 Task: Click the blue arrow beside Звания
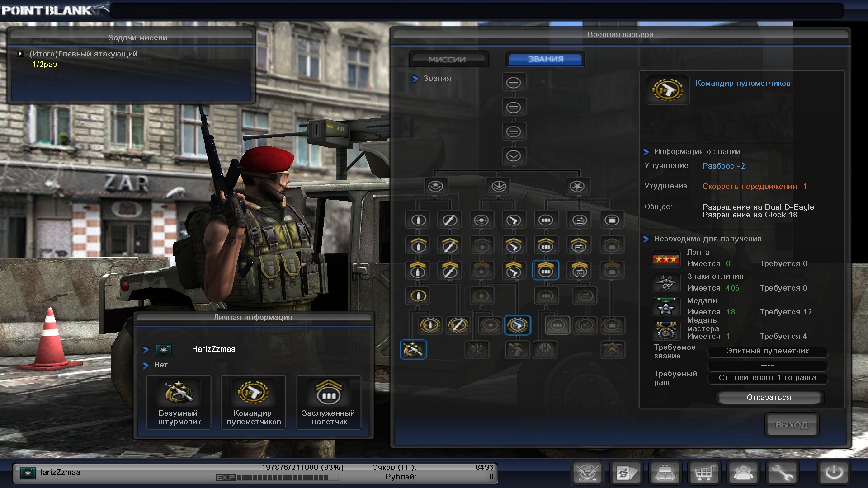(415, 79)
